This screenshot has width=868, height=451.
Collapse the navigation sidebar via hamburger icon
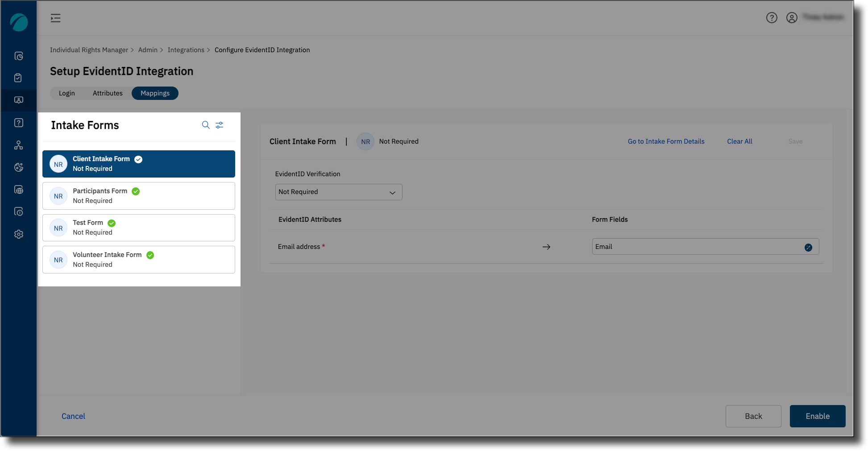[x=55, y=18]
